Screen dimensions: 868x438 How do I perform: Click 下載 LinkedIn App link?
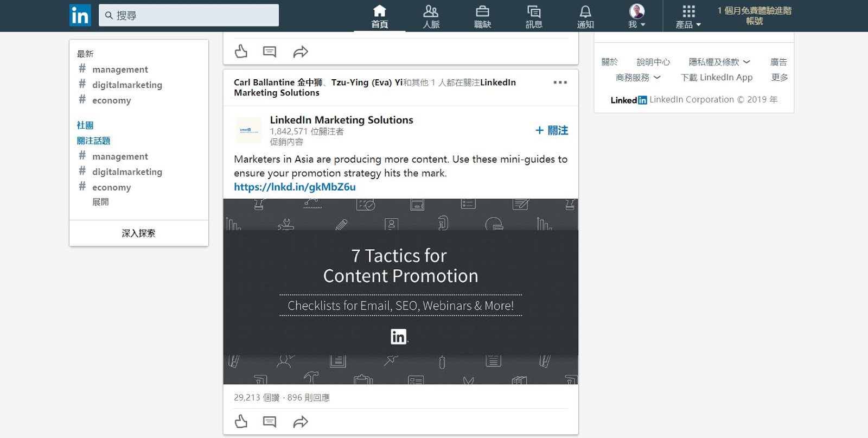(717, 78)
